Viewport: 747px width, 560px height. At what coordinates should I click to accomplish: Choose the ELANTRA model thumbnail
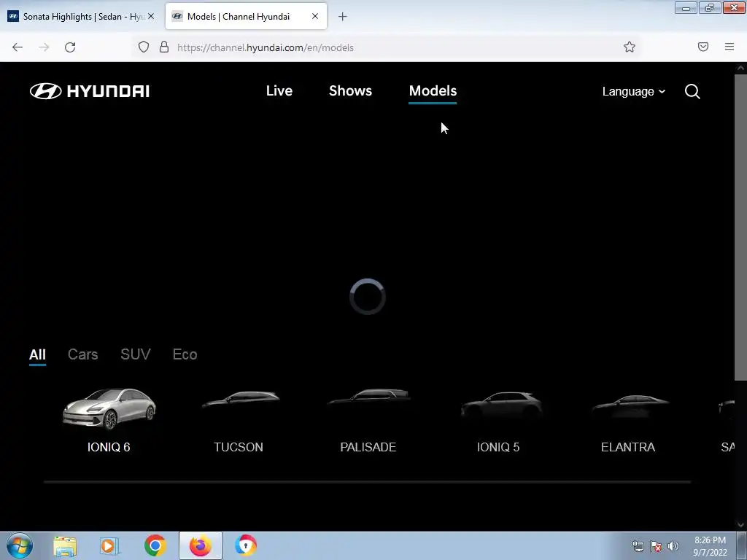tap(631, 405)
